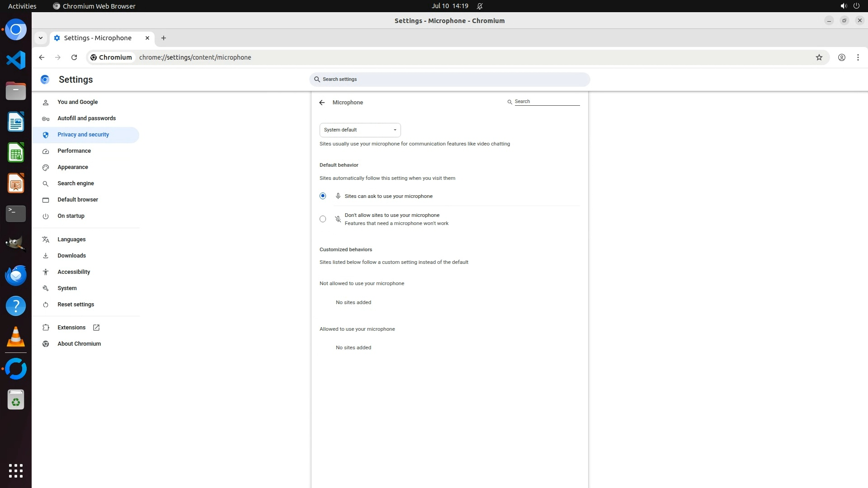Click the Search settings field
Viewport: 868px width, 488px height.
450,80
